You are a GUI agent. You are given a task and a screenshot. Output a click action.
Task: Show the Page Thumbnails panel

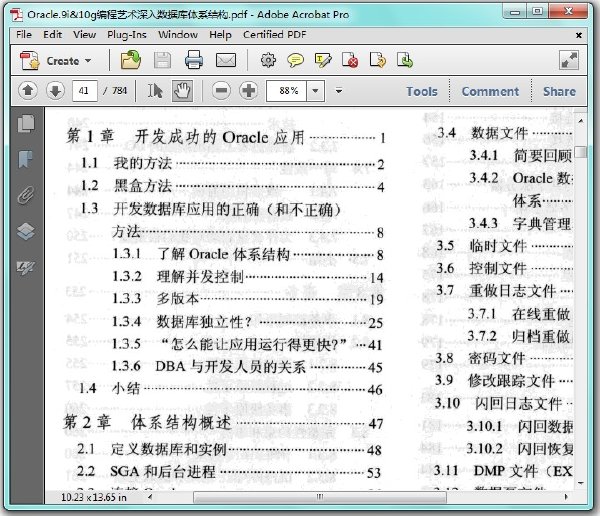tap(26, 123)
